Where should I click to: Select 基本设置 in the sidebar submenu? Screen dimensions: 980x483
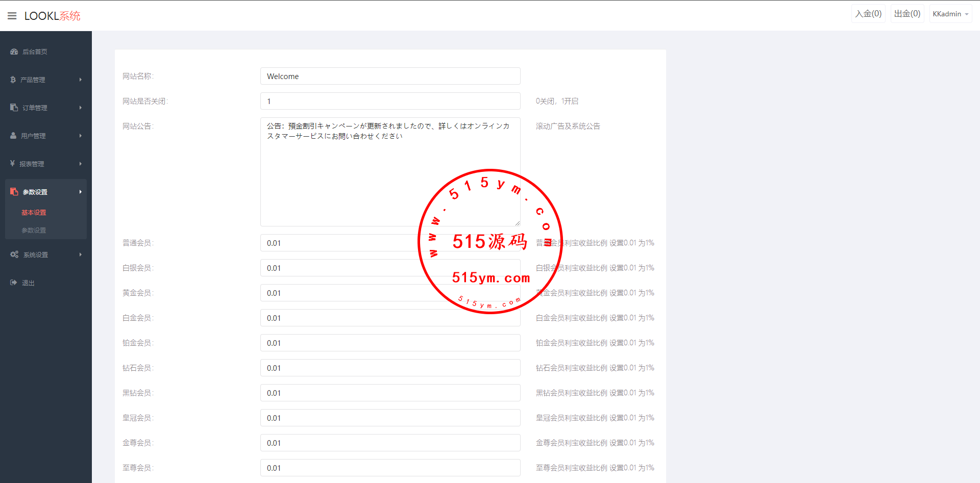coord(34,213)
